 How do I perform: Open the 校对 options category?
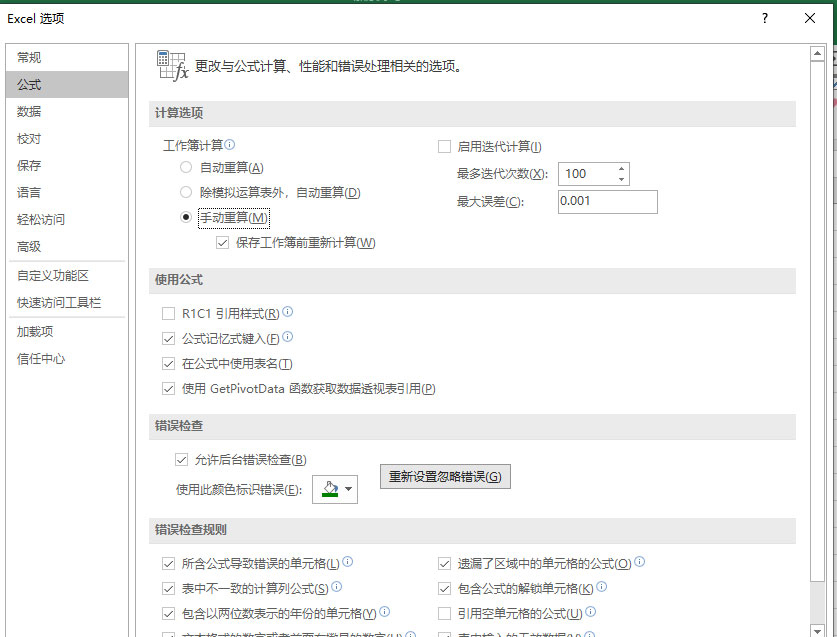(67, 138)
